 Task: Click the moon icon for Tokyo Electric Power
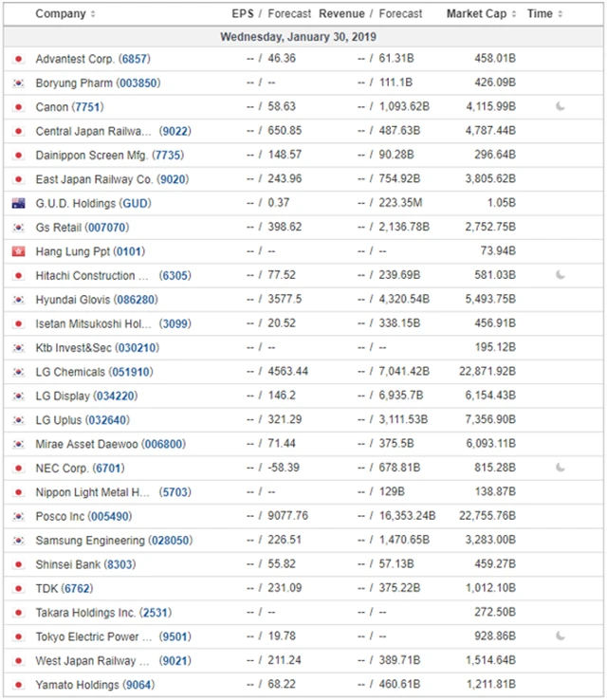coord(561,636)
